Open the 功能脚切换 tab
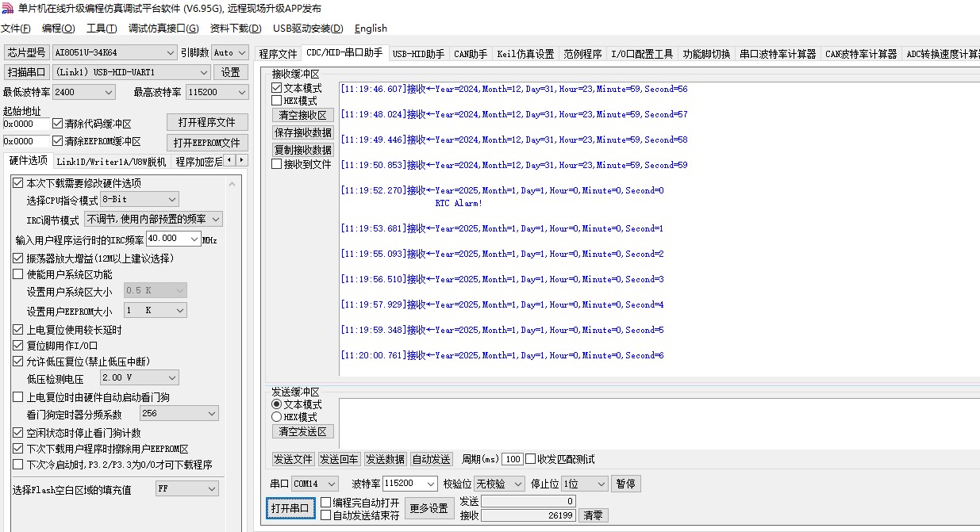980x532 pixels. pos(706,54)
